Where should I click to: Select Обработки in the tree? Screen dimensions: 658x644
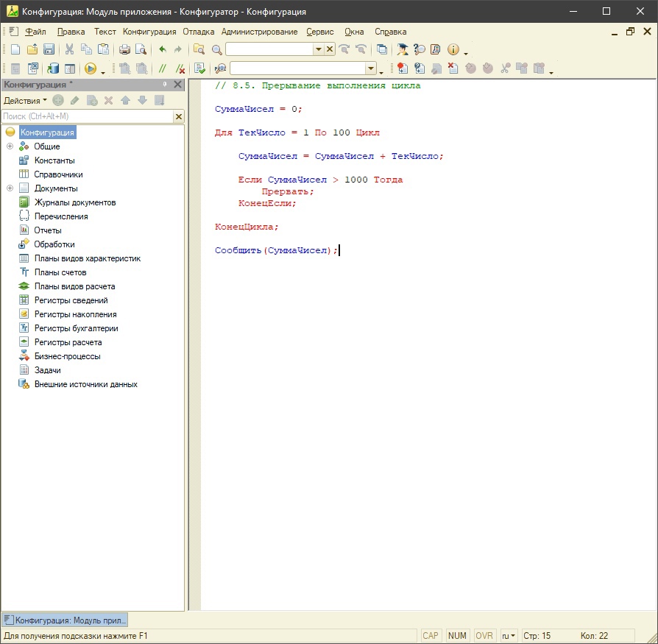54,244
